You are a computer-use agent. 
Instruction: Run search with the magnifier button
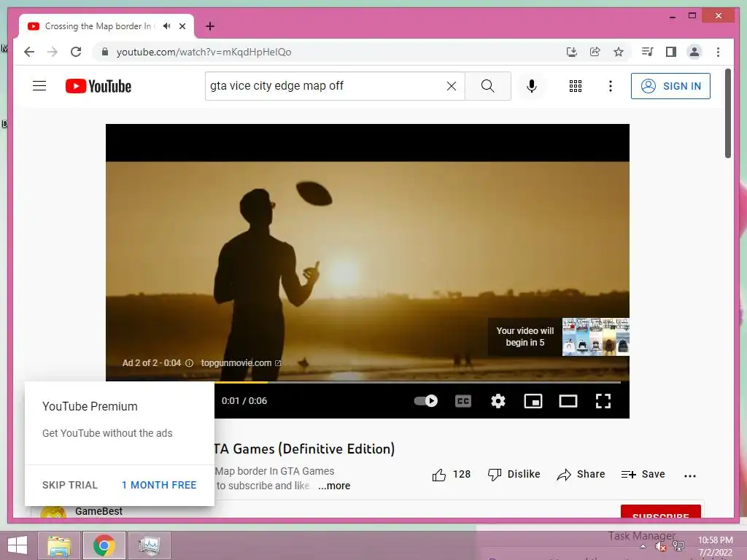tap(487, 86)
